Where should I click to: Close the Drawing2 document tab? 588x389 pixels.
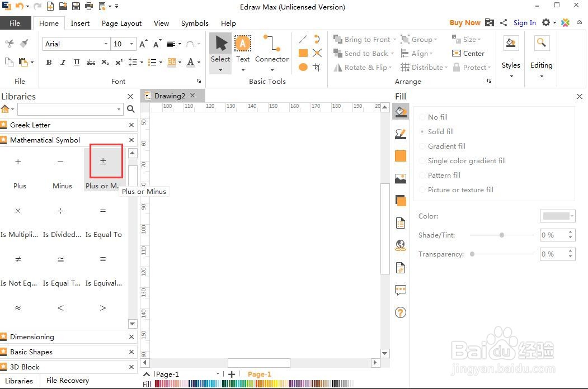pyautogui.click(x=192, y=96)
